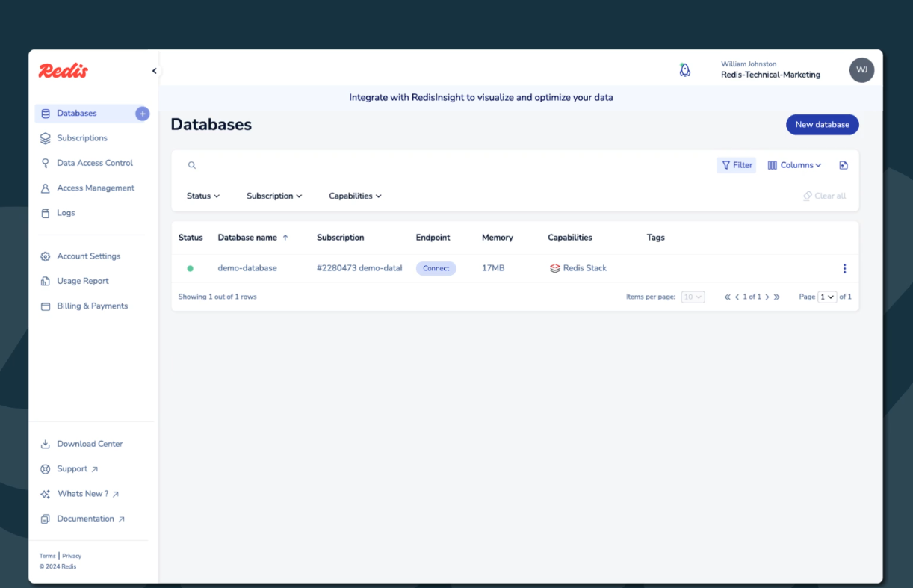913x588 pixels.
Task: Click the green active status dot
Action: [x=190, y=268]
